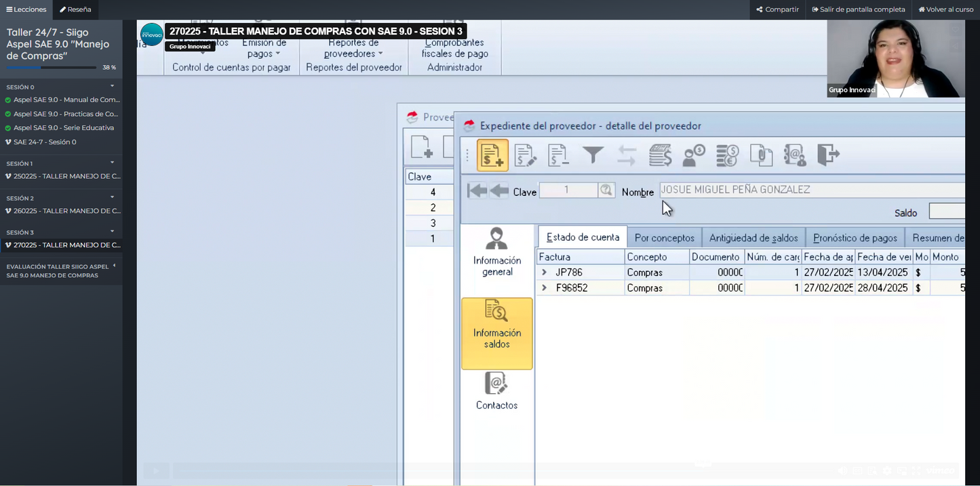Switch to the Por conceptos tab

coord(664,238)
